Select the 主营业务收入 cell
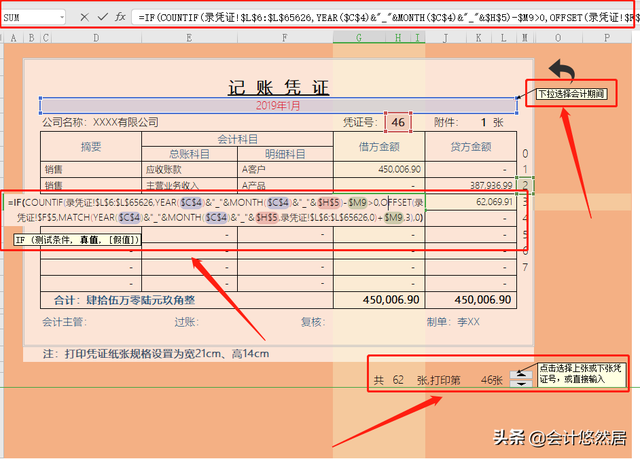 click(189, 185)
